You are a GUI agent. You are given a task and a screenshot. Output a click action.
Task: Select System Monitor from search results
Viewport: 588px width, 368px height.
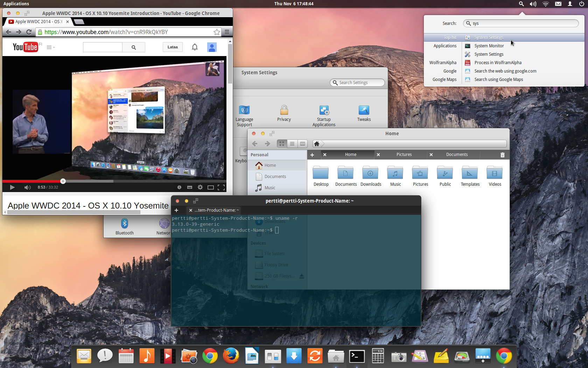click(x=489, y=46)
